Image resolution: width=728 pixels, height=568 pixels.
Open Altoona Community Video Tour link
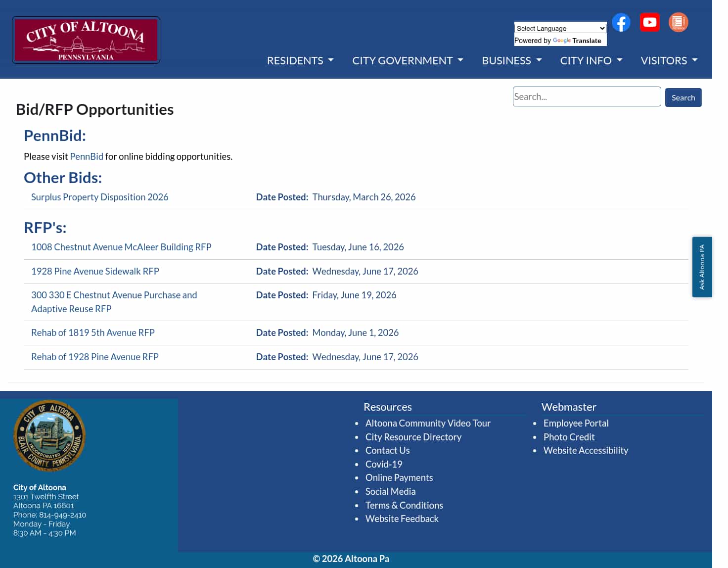[428, 423]
